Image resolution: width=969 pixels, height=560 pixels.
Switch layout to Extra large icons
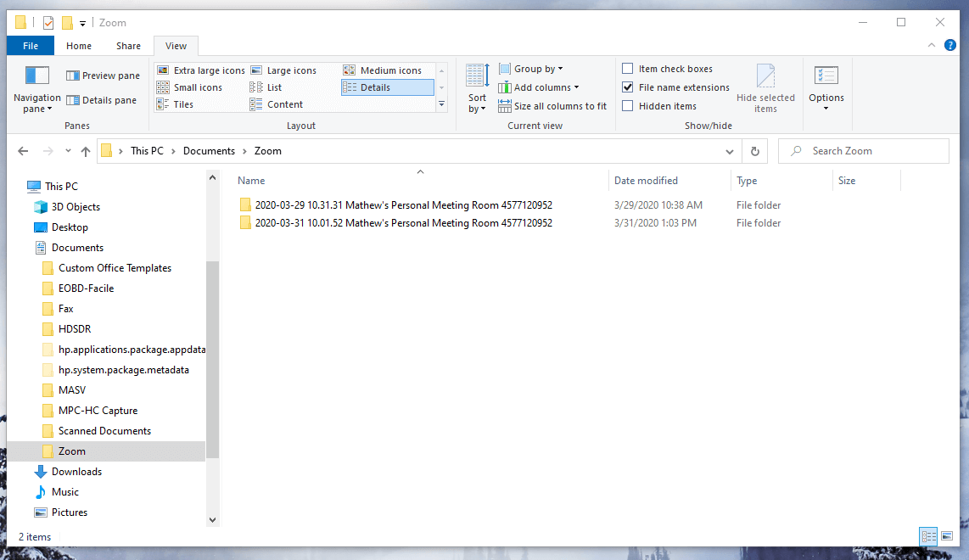pyautogui.click(x=201, y=70)
